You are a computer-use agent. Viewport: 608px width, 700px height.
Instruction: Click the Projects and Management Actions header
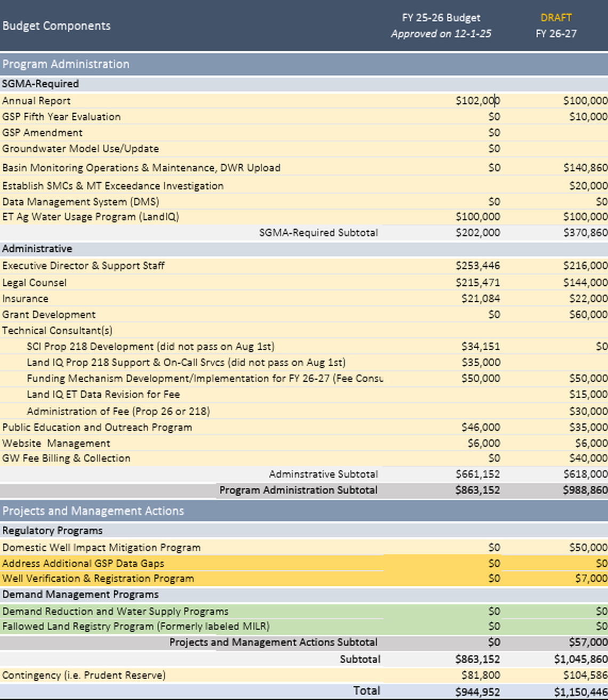coord(93,510)
